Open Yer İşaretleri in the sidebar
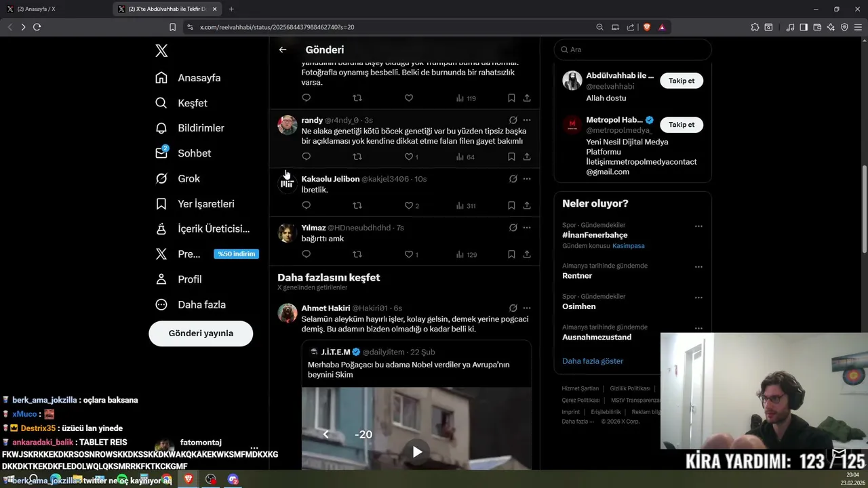Viewport: 868px width, 488px height. [x=195, y=204]
